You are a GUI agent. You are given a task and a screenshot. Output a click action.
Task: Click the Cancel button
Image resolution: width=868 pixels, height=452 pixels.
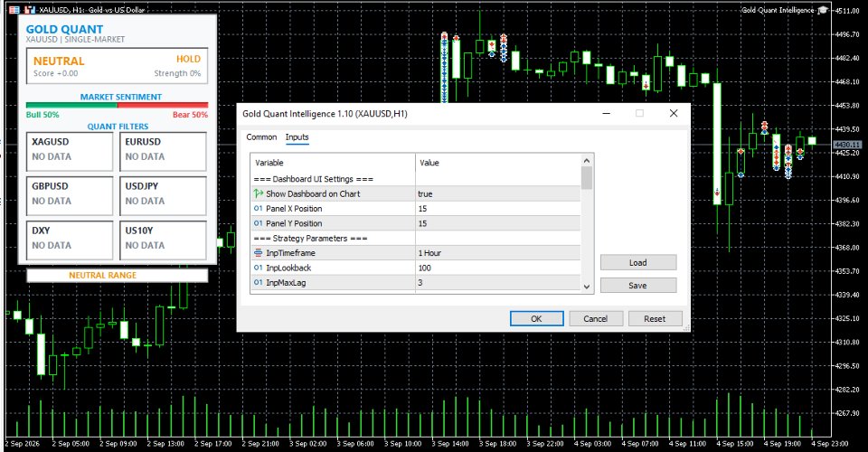(x=596, y=319)
